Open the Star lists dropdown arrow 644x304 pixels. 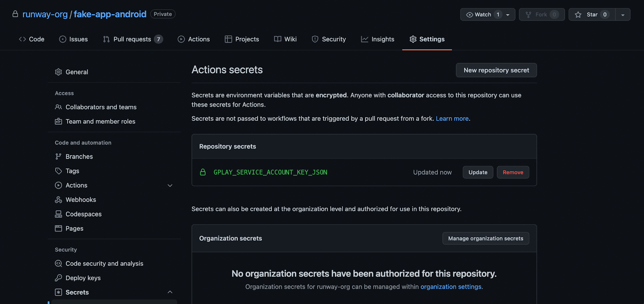click(623, 14)
